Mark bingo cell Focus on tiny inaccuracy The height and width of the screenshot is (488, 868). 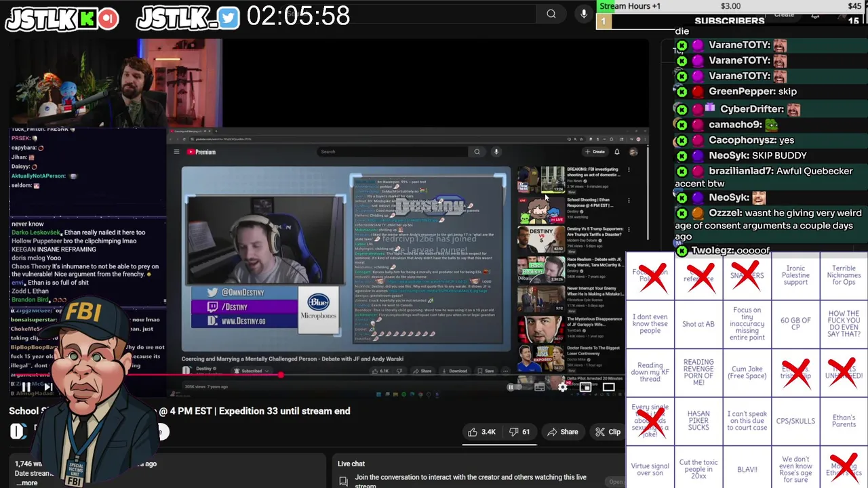[x=747, y=324]
